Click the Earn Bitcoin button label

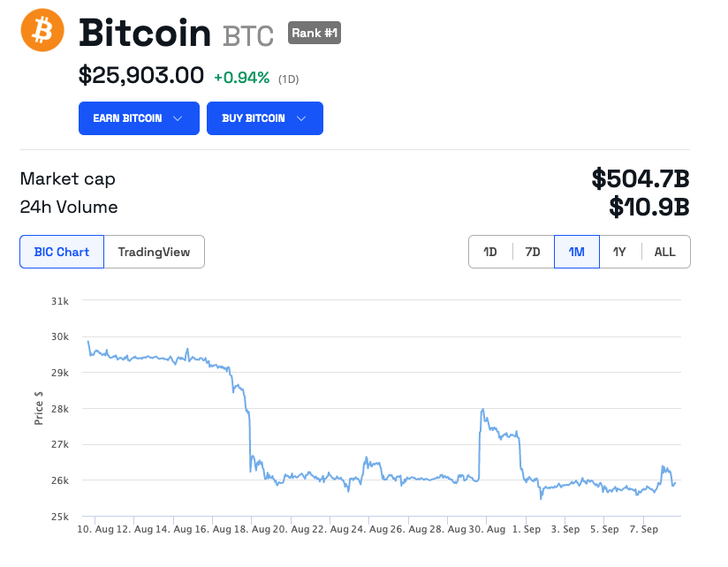pyautogui.click(x=127, y=118)
